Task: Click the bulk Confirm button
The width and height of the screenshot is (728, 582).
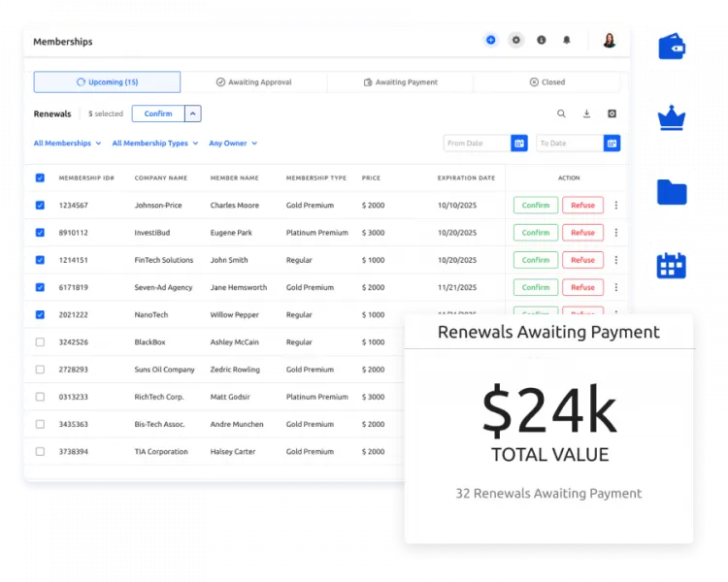Action: click(158, 113)
